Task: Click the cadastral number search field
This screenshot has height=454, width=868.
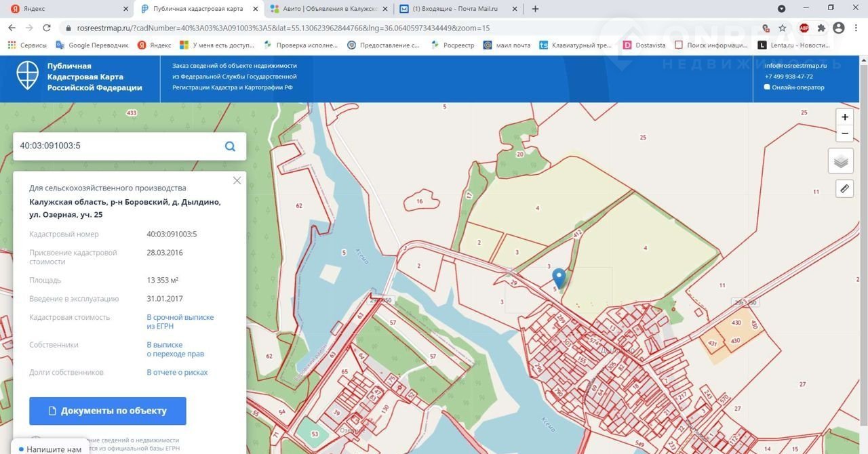Action: point(115,146)
